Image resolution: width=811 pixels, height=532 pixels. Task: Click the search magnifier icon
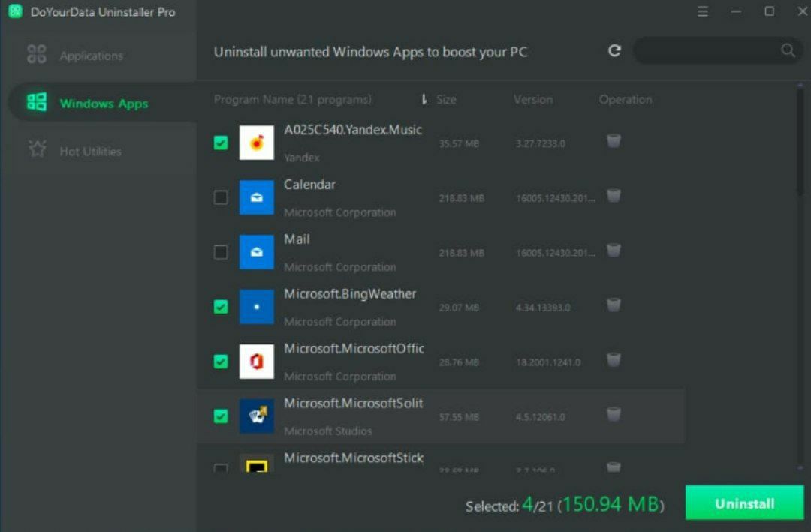click(788, 50)
